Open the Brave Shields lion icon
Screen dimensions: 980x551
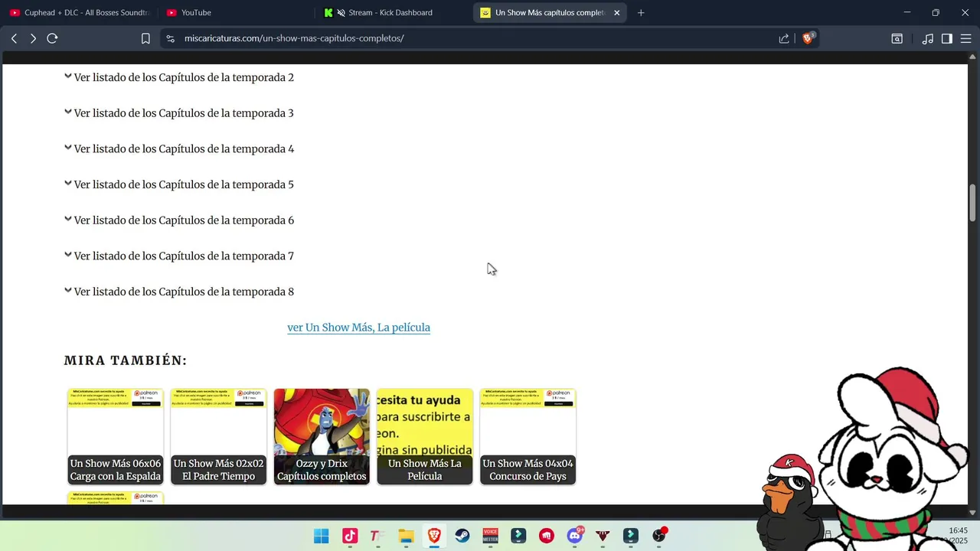click(x=808, y=37)
